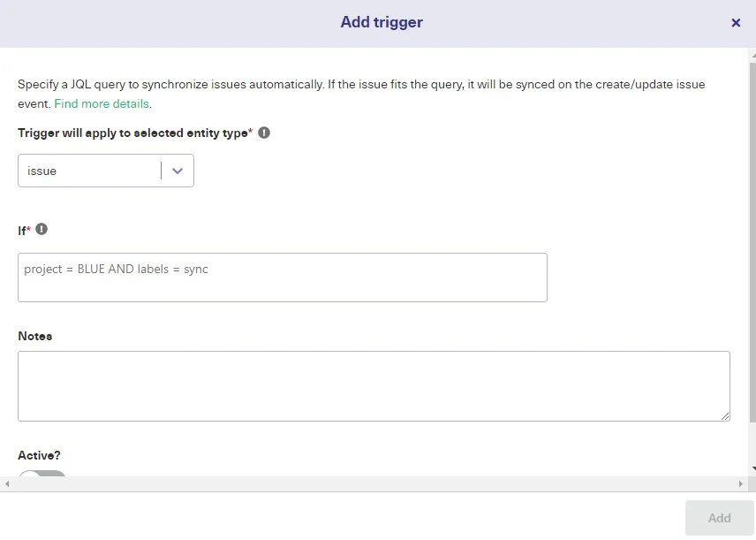Click the horizontal scrollbar left arrow
Screen dimensions: 756x540
coord(7,484)
